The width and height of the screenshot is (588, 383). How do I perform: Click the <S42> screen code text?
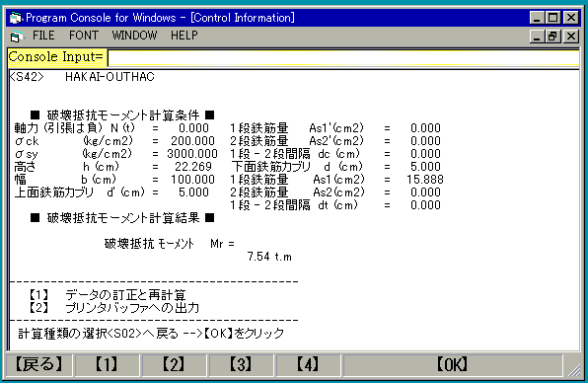point(27,77)
